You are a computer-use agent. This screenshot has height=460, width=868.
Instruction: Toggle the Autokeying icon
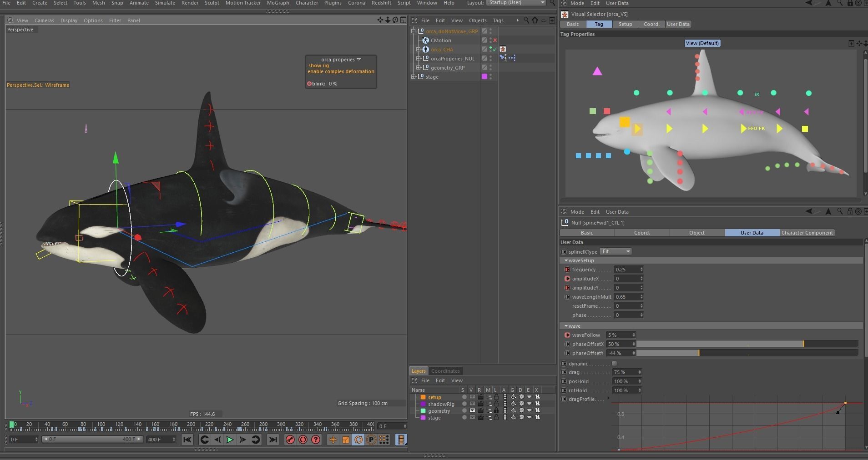click(303, 440)
